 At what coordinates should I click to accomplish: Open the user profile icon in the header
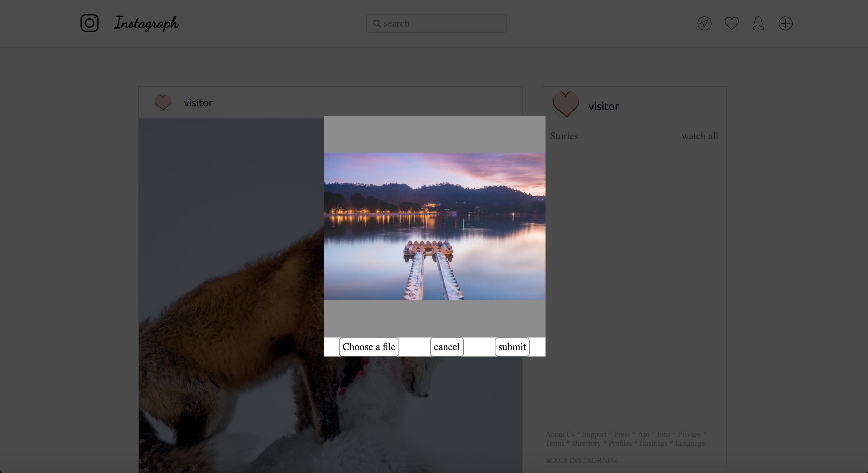(x=758, y=23)
